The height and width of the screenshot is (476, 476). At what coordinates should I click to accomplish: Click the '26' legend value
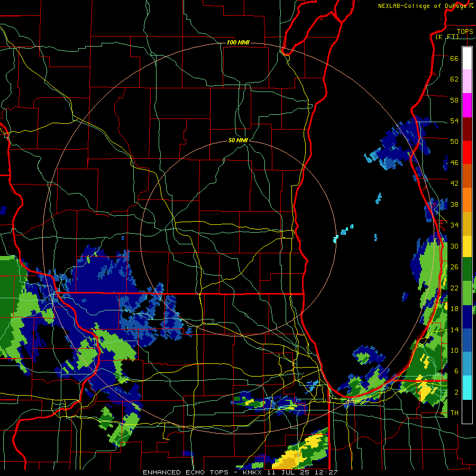pos(454,267)
